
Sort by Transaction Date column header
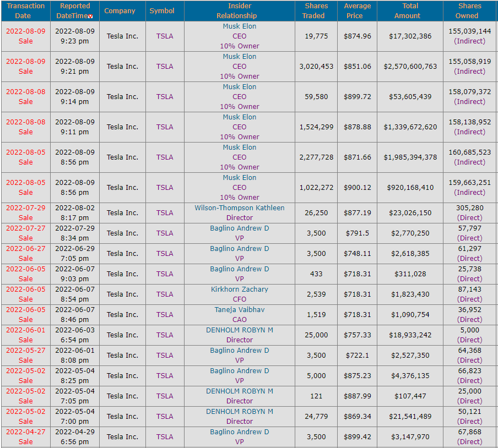(x=26, y=11)
